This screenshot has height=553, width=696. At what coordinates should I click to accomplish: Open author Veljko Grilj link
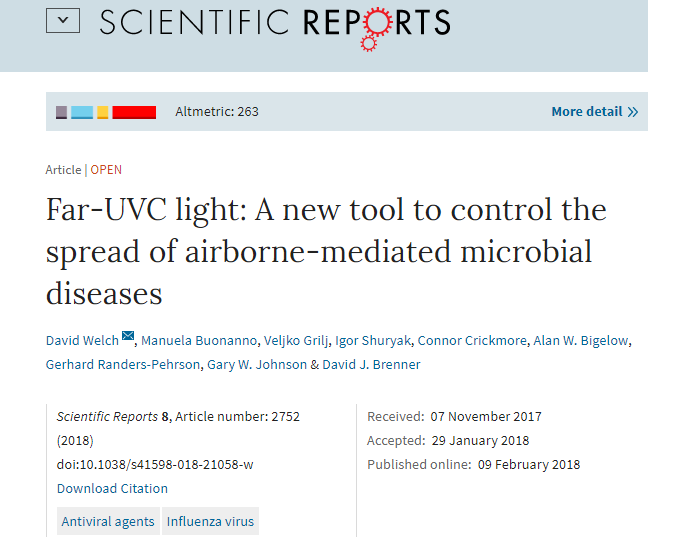tap(296, 340)
